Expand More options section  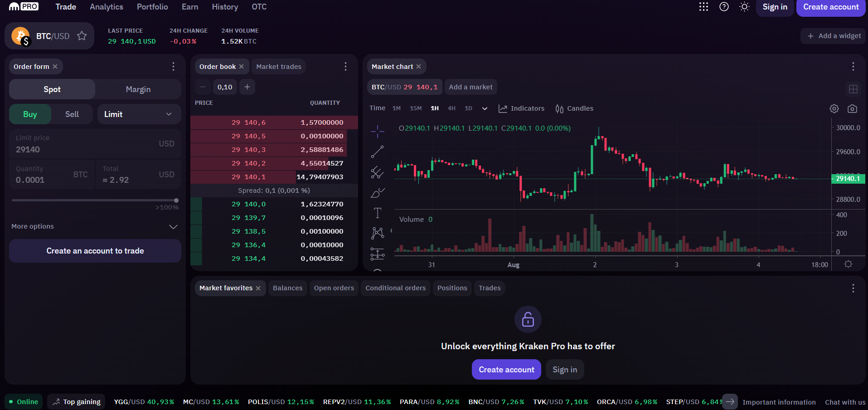click(x=95, y=226)
